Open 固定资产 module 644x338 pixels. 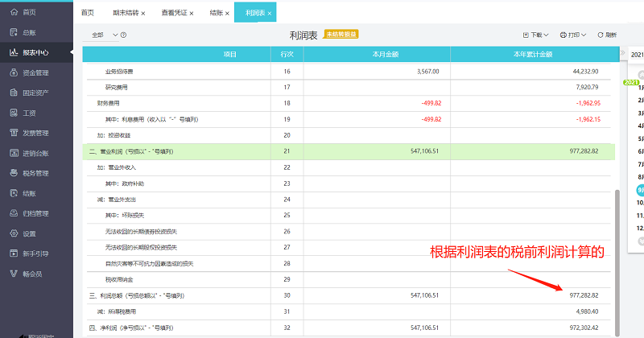pos(35,93)
